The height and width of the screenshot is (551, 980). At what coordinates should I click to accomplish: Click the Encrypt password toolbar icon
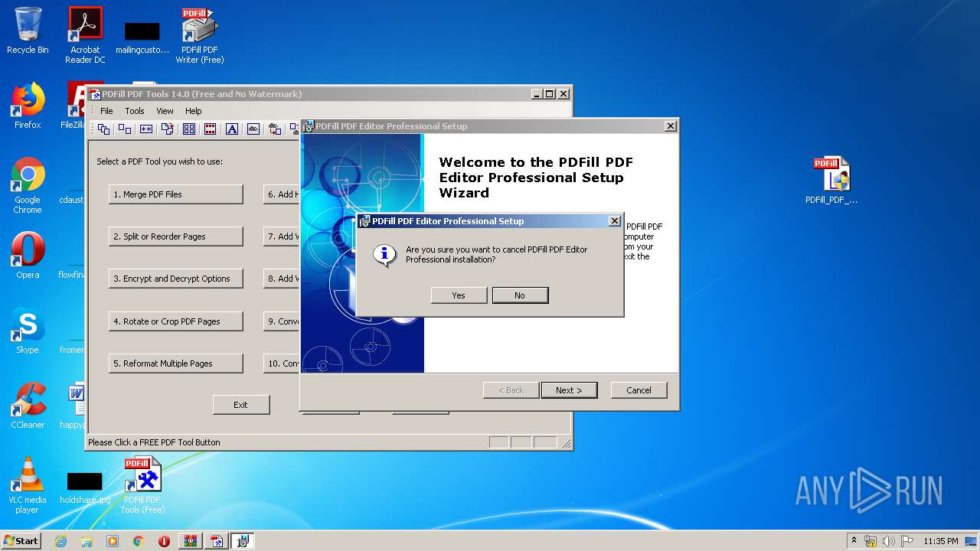pyautogui.click(x=146, y=129)
